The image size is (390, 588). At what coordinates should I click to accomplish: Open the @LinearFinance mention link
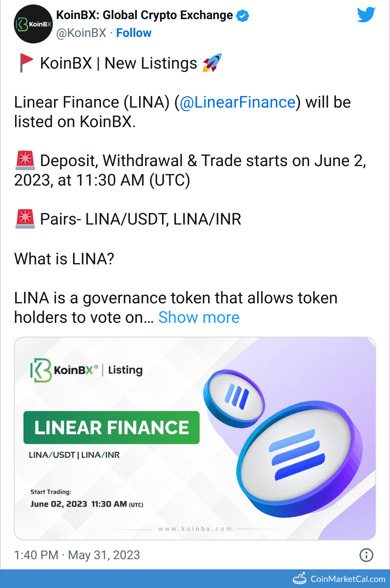[x=237, y=102]
